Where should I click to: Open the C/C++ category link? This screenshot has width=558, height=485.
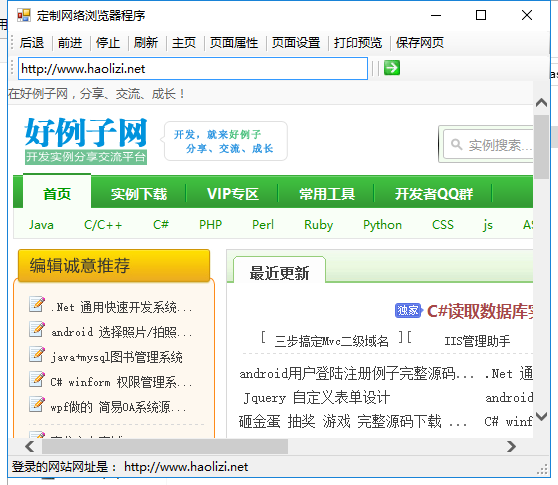click(x=103, y=225)
